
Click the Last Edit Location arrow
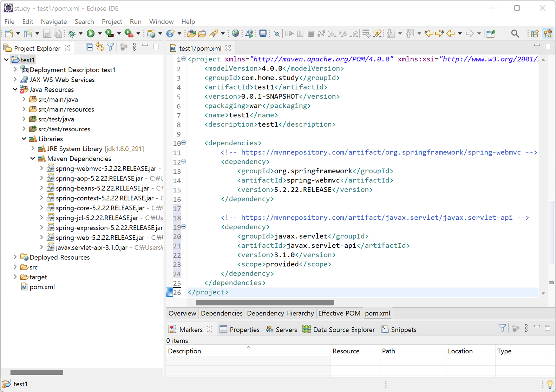429,34
